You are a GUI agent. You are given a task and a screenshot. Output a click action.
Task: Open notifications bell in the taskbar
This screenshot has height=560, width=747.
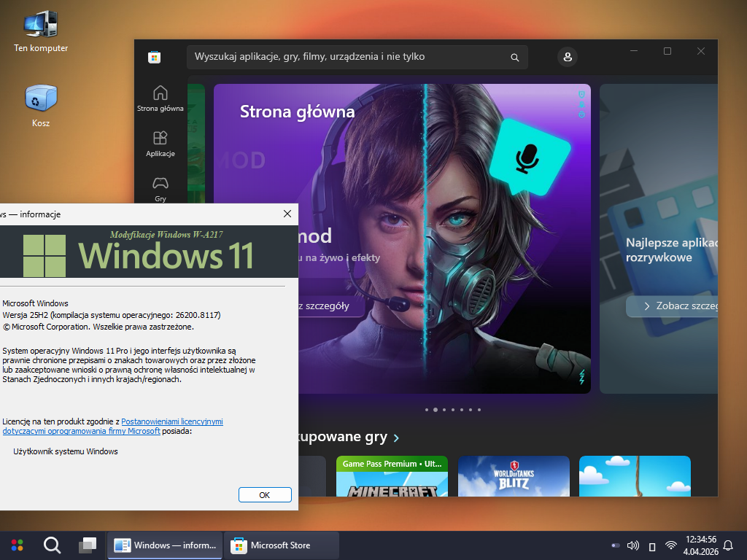(x=727, y=545)
